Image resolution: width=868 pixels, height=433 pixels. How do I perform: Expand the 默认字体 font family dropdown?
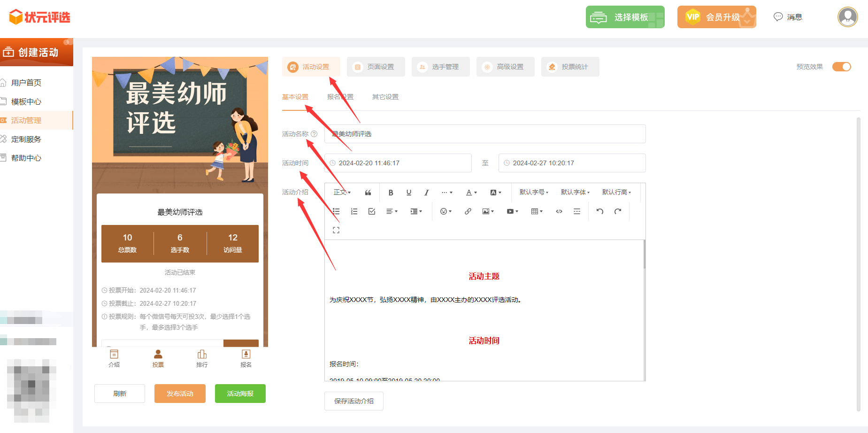(575, 193)
